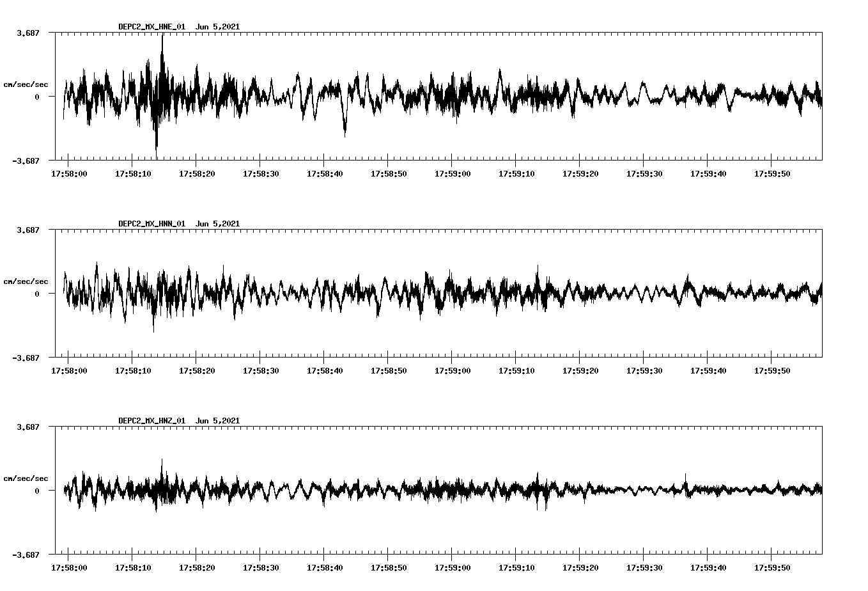Image resolution: width=868 pixels, height=591 pixels.
Task: Select the -3.687 lower limit on HNZ plot
Action: 26,555
